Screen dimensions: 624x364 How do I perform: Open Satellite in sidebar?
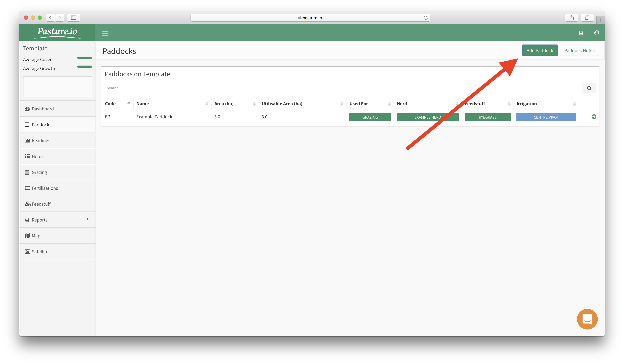57,252
